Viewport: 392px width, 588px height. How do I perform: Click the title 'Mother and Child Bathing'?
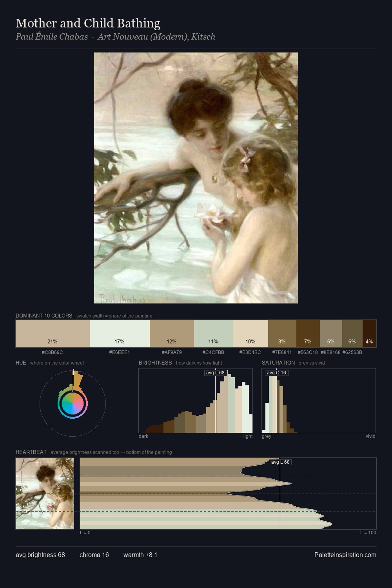[x=88, y=23]
